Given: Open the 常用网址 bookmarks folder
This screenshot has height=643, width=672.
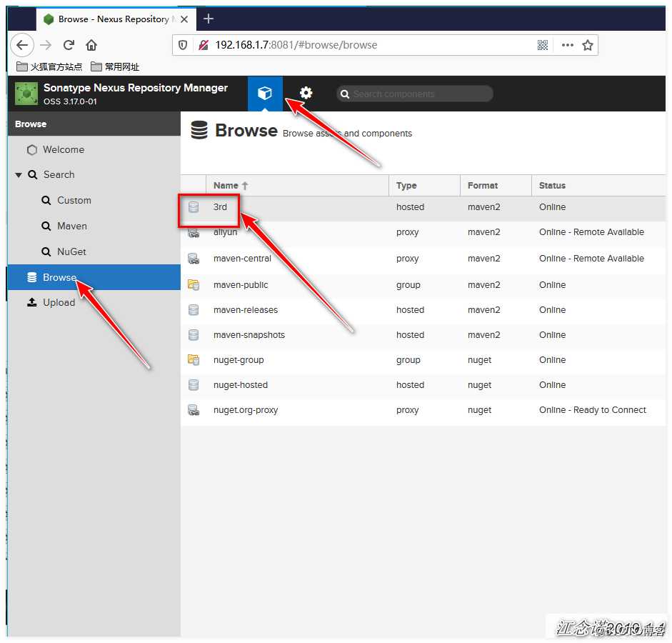Looking at the screenshot, I should coord(115,67).
